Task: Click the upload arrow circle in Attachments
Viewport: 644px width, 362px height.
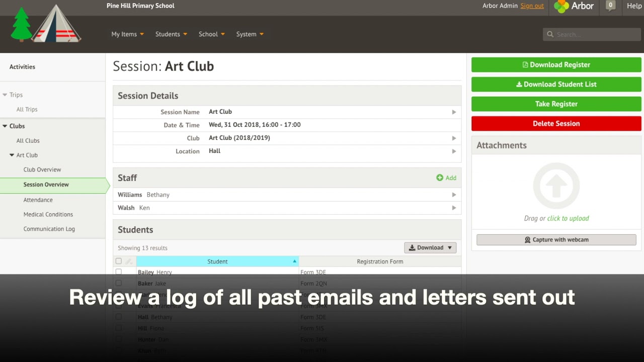Action: click(x=556, y=186)
